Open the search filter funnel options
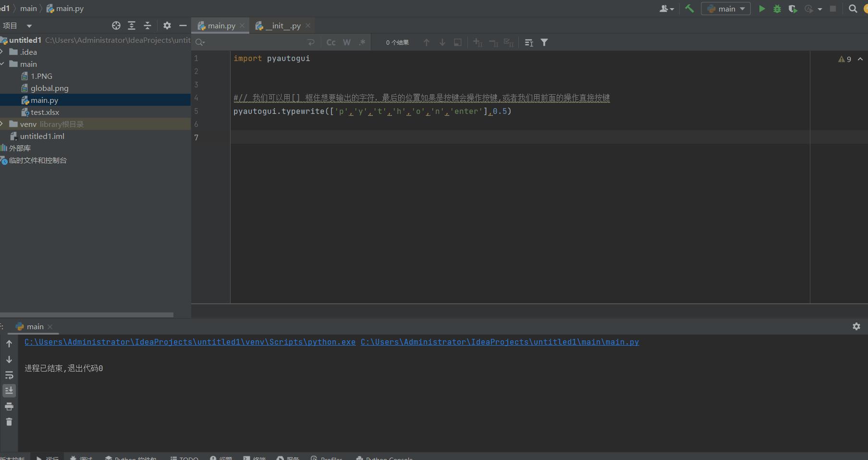Viewport: 868px width, 460px height. 544,42
